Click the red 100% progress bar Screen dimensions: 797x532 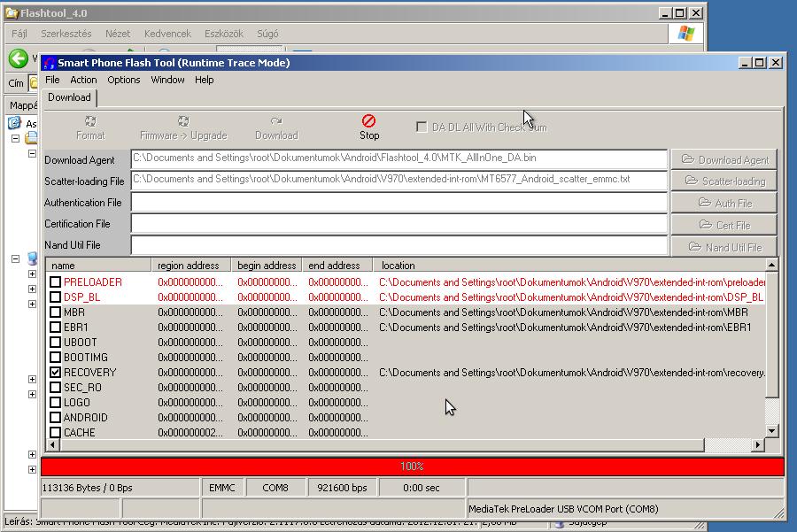point(412,466)
